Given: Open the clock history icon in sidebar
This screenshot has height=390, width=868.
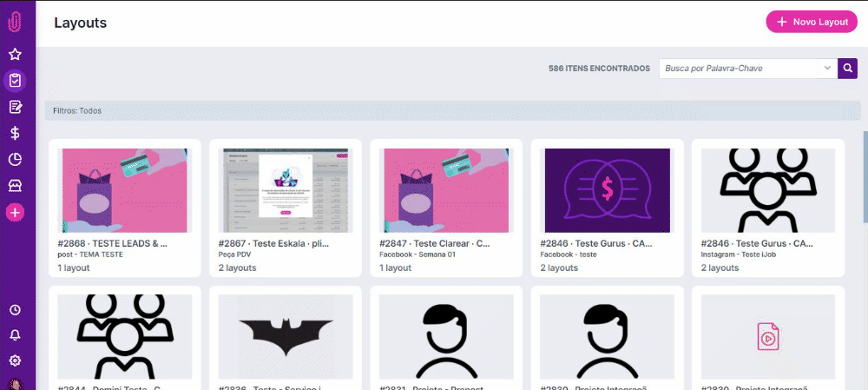Looking at the screenshot, I should [15, 310].
